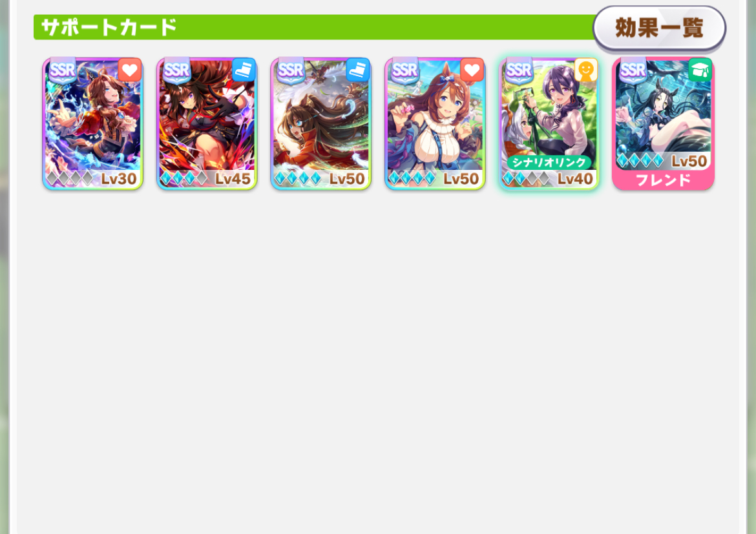Select the フレンド Lv50 support card
This screenshot has height=534, width=756.
coord(663,124)
